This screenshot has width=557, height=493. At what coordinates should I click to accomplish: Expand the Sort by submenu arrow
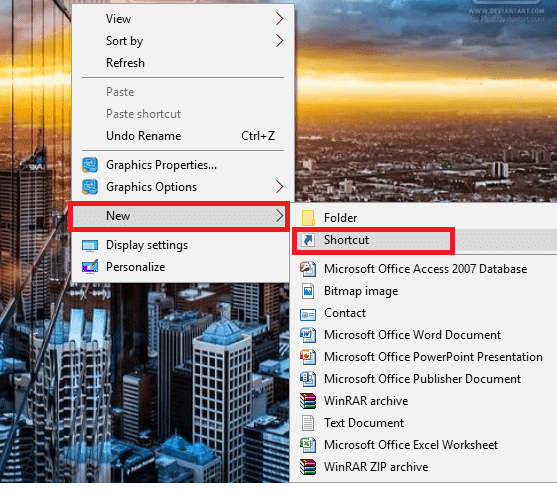pyautogui.click(x=280, y=41)
